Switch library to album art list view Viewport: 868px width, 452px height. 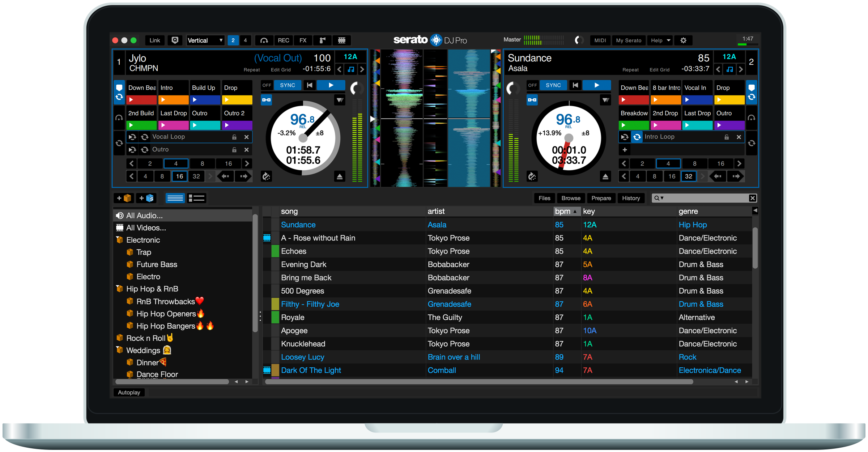(x=197, y=198)
